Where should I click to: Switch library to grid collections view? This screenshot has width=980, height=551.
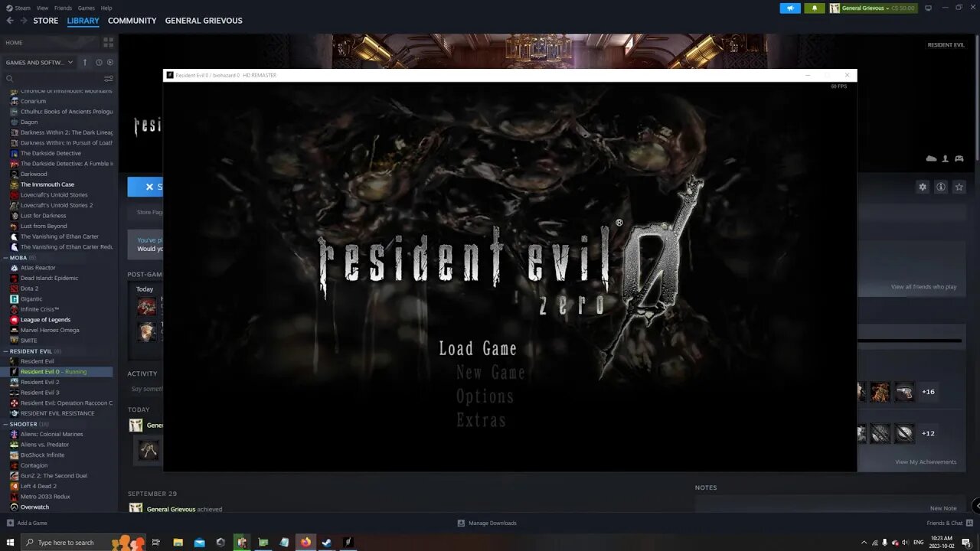coord(108,42)
